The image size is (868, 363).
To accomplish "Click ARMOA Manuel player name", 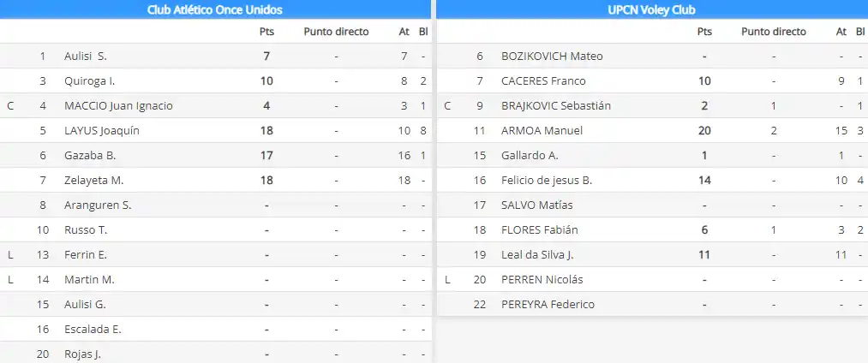I will tap(542, 131).
